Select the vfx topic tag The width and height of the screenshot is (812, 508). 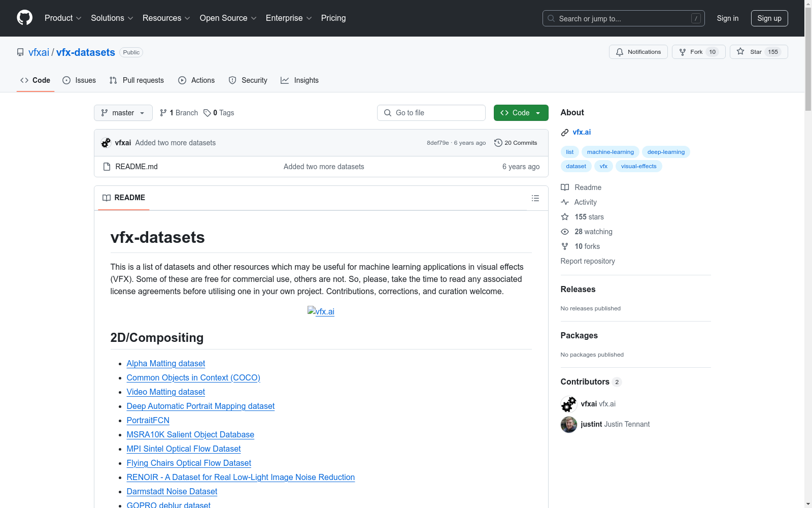pos(603,166)
